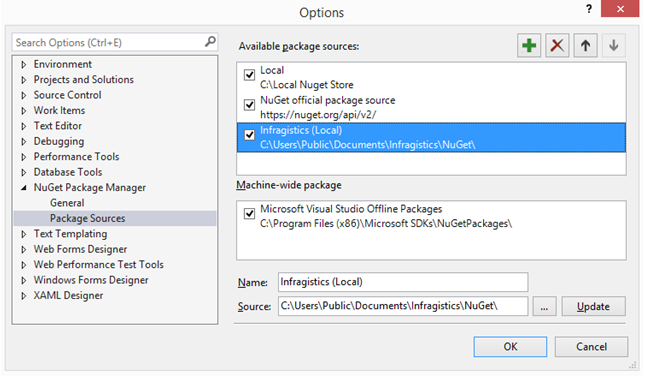The image size is (645, 376).
Task: Select Web Performance Test Tools label
Action: 99,265
